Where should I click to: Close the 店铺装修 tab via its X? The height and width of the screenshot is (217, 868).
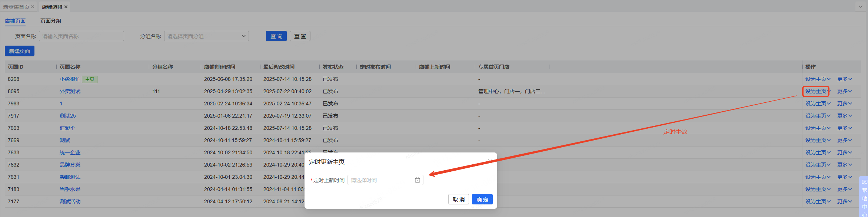tap(66, 7)
